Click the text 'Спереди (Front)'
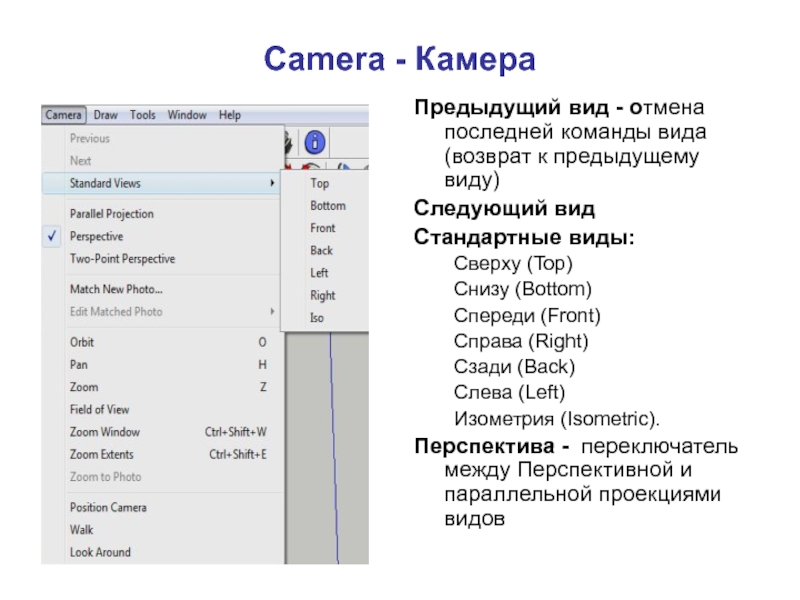This screenshot has width=800, height=600. (x=527, y=315)
